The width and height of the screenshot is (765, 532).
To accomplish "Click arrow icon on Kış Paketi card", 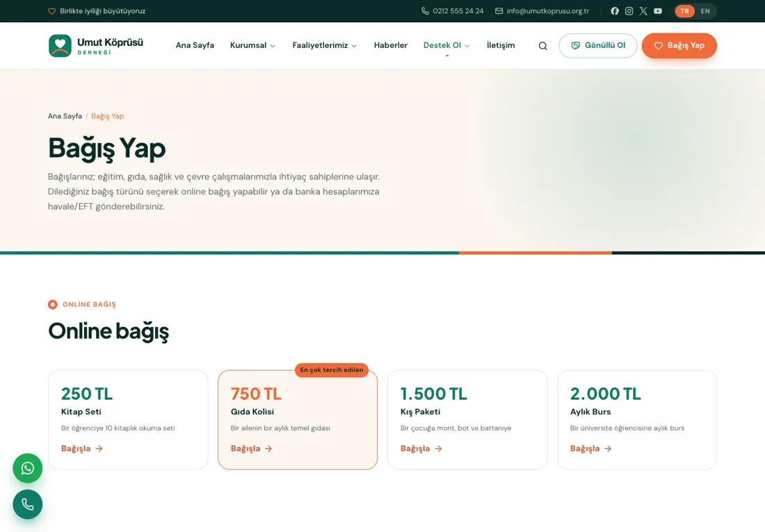I will [438, 449].
